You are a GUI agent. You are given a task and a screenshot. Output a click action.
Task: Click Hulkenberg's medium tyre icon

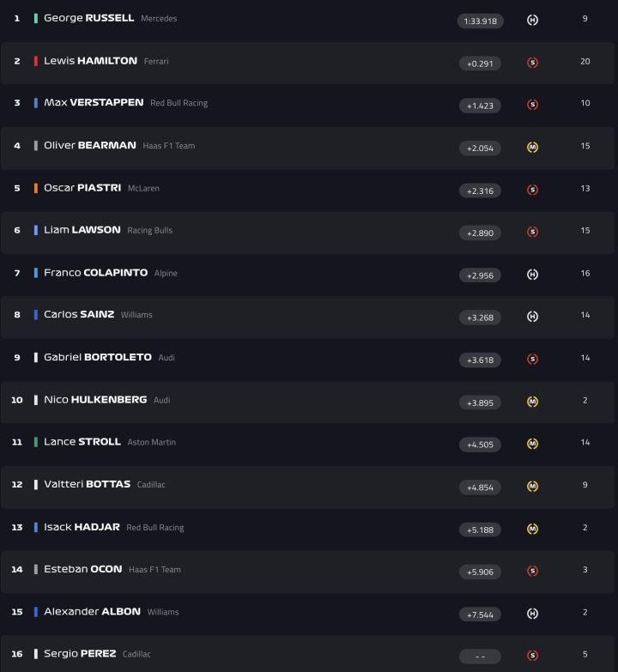coord(532,402)
